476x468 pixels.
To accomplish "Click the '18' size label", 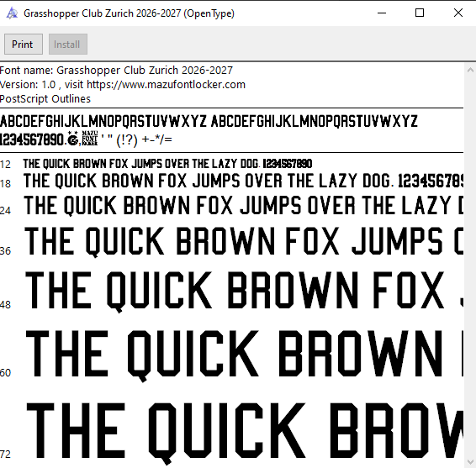I will 5,184.
